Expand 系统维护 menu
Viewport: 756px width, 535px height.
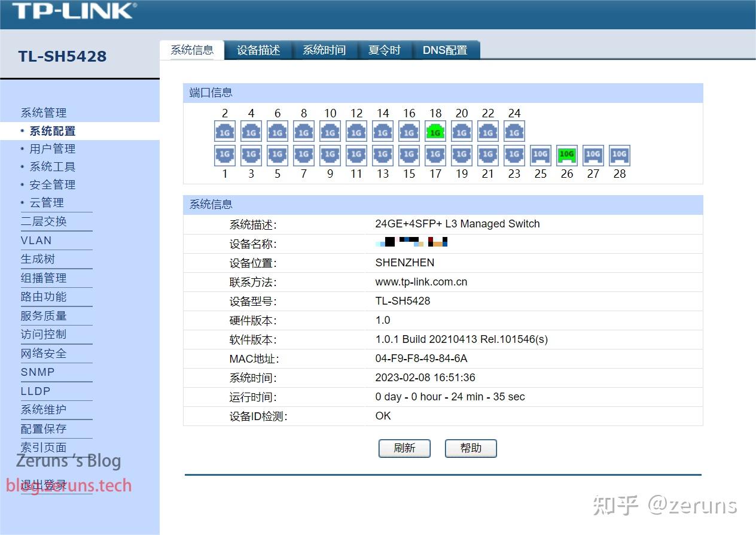[44, 410]
